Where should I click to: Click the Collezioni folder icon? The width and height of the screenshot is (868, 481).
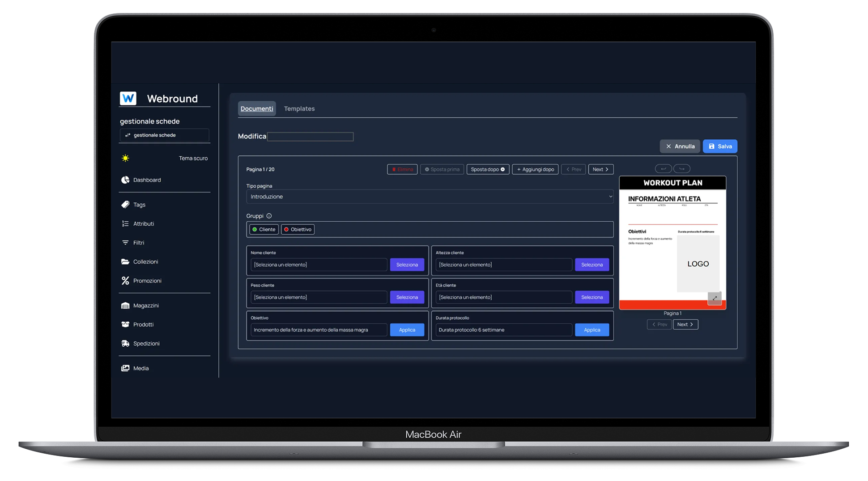point(125,262)
